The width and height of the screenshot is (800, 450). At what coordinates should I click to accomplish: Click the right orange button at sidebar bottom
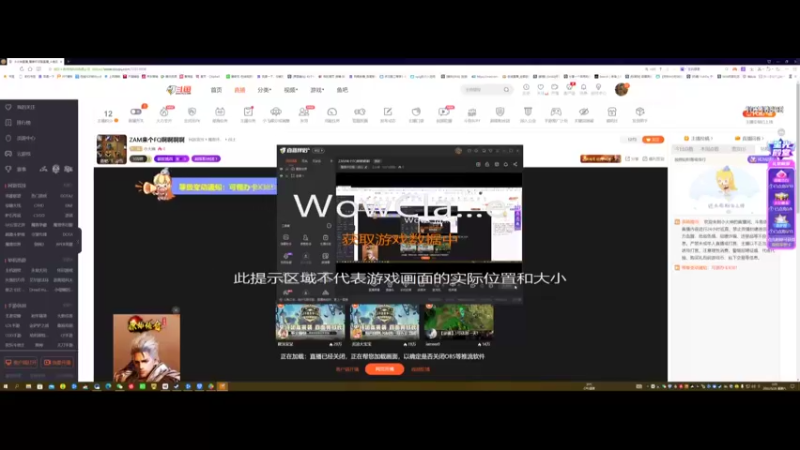point(57,362)
